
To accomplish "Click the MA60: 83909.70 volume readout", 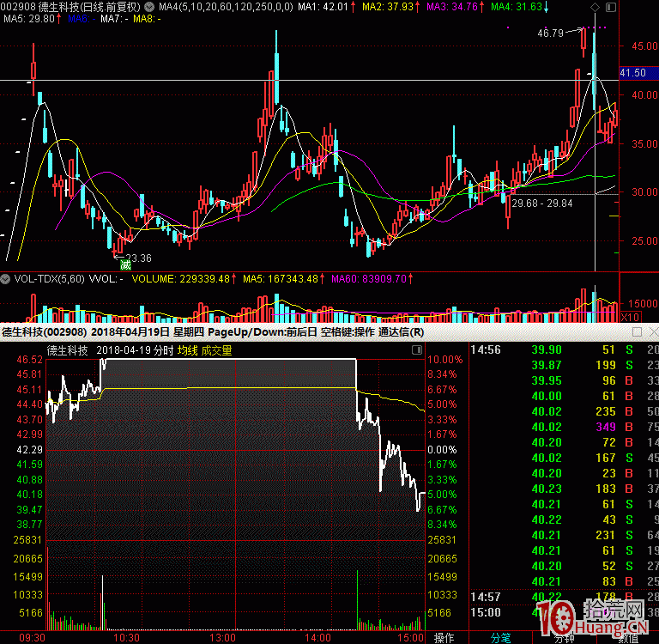I will [x=369, y=279].
